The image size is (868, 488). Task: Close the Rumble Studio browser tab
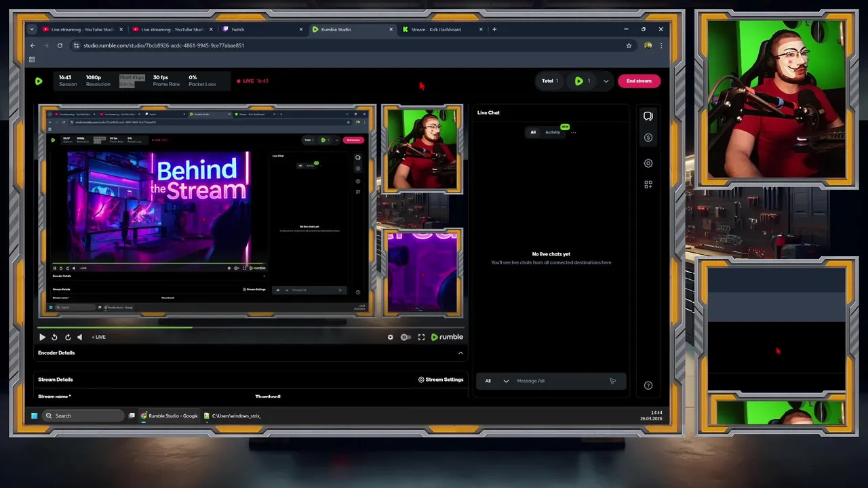tap(391, 29)
